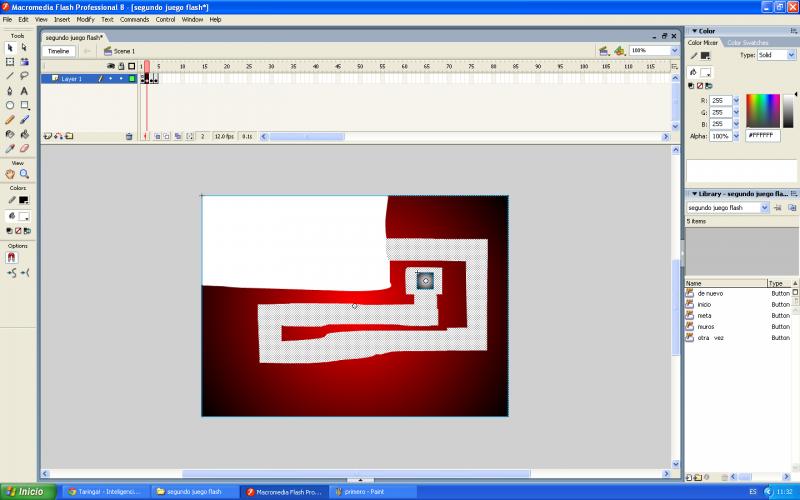800x500 pixels.
Task: Choose the Rectangle tool
Action: 24,105
